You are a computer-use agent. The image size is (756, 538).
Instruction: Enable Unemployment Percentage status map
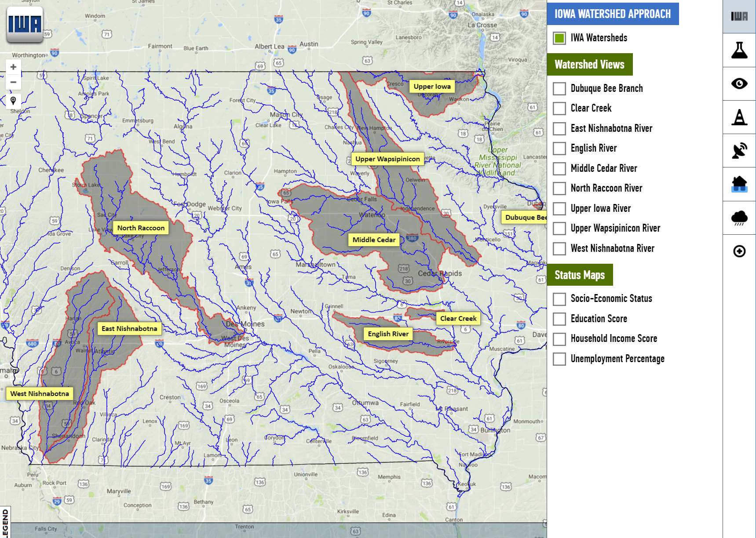[559, 359]
